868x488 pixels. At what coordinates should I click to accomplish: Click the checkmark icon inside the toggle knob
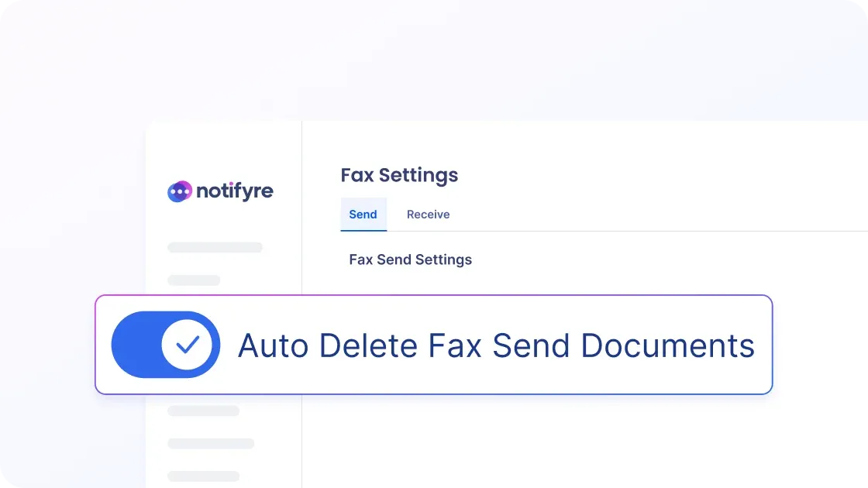point(188,345)
